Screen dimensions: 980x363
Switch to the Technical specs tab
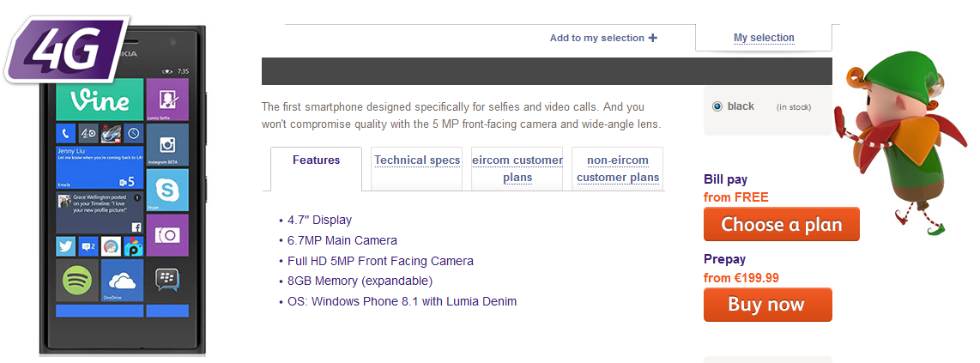coord(417,160)
